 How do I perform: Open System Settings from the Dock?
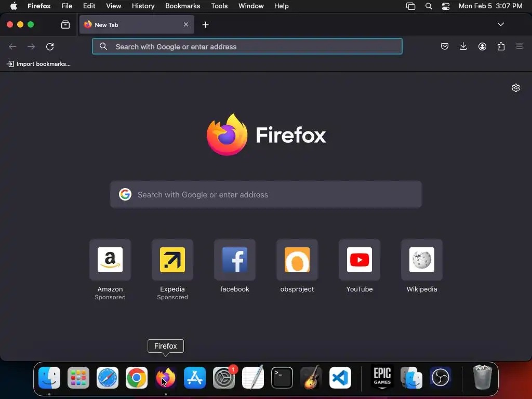[x=224, y=378]
